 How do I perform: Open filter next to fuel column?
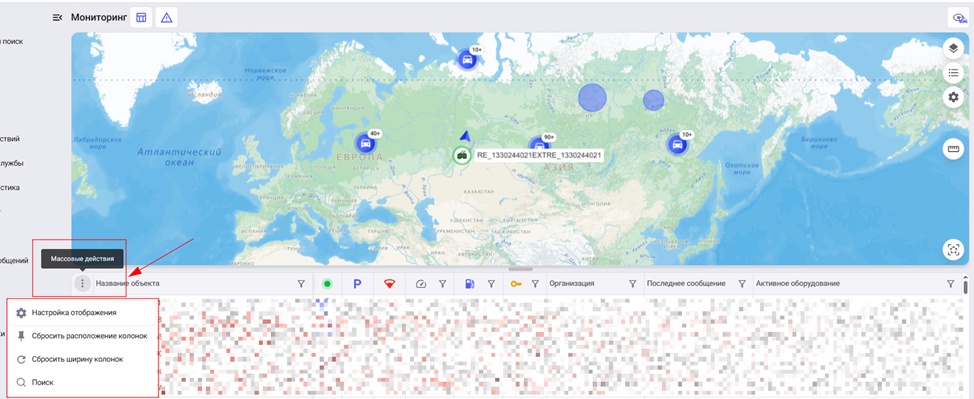491,284
